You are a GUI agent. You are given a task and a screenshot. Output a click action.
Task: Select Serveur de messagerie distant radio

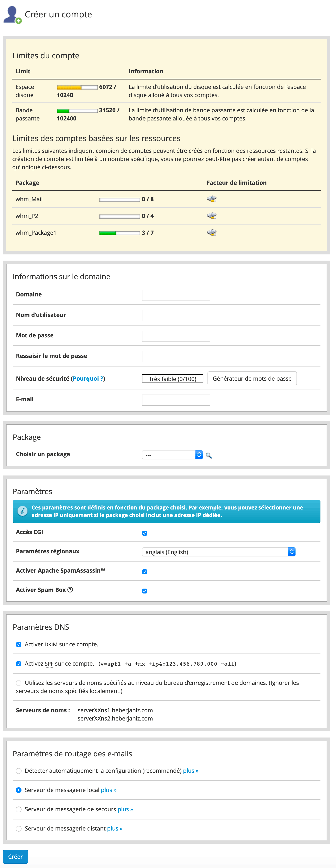pyautogui.click(x=18, y=828)
